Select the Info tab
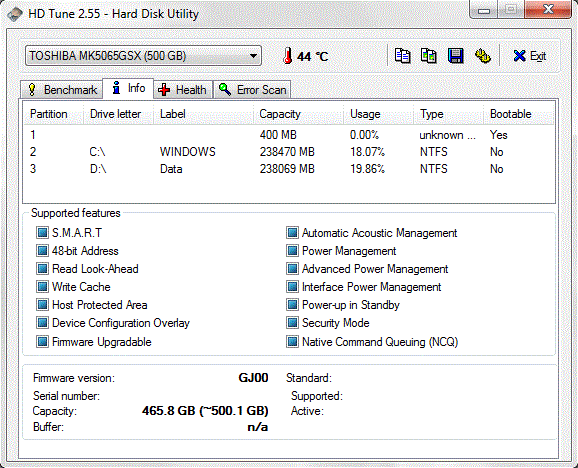The height and width of the screenshot is (468, 578). click(x=128, y=88)
